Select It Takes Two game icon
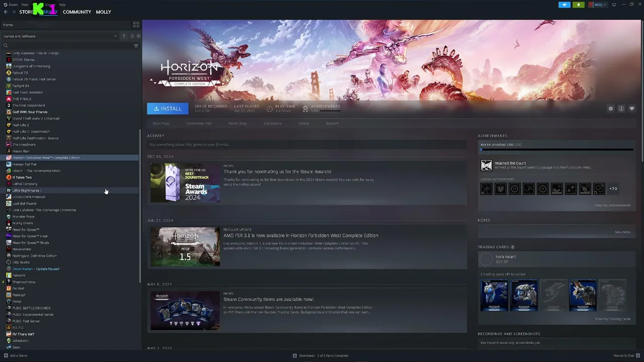 [x=9, y=177]
